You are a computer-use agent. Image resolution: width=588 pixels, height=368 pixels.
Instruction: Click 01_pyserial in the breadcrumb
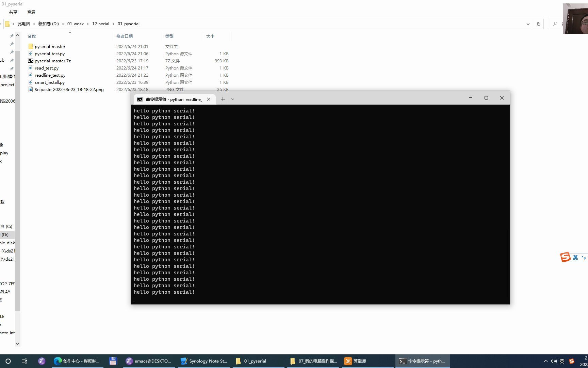(x=129, y=24)
